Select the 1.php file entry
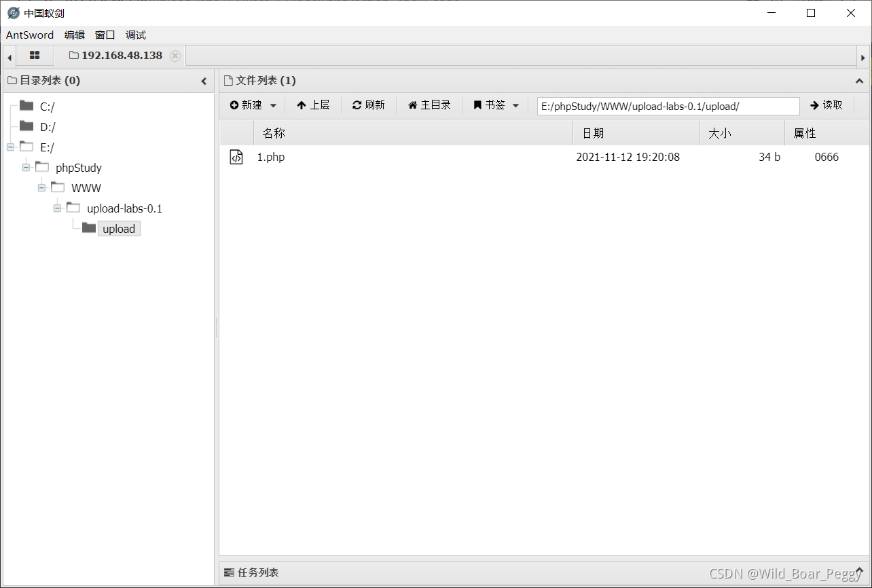 [x=270, y=157]
